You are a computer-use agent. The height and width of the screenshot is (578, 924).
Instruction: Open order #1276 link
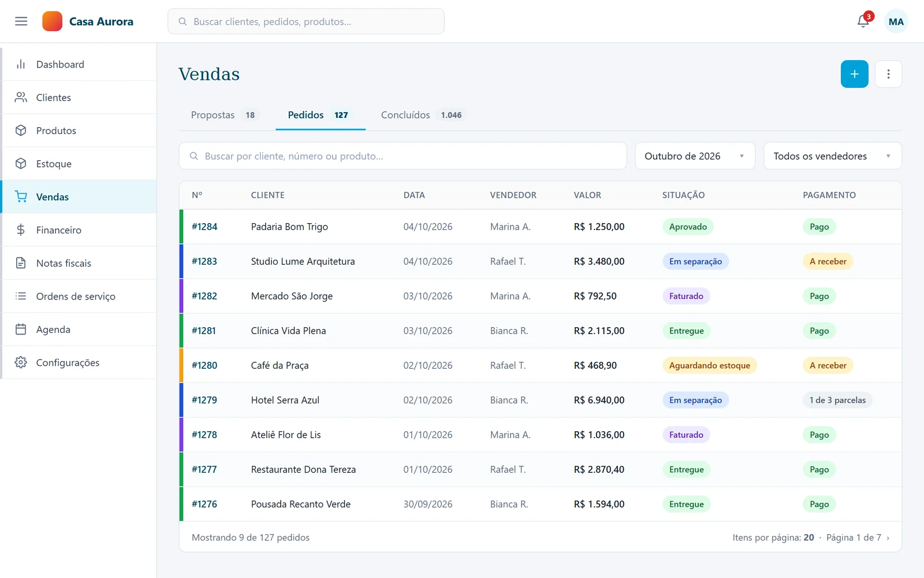[204, 504]
